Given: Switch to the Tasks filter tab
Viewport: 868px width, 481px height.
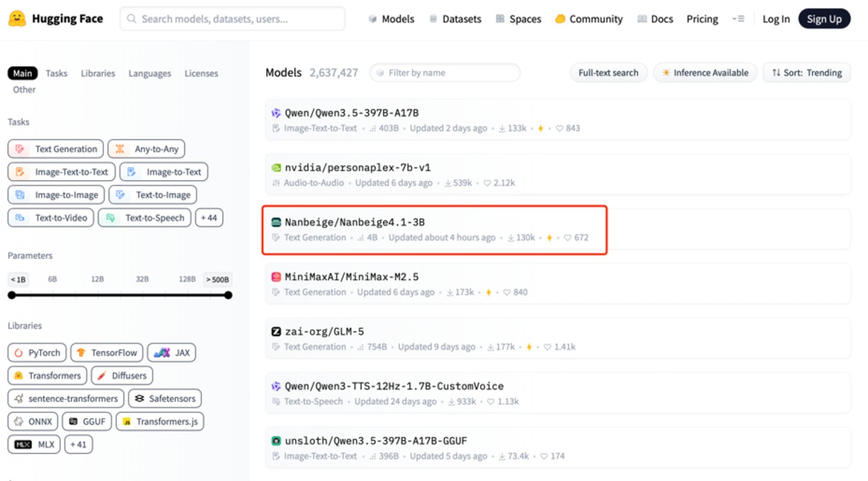Looking at the screenshot, I should pyautogui.click(x=57, y=74).
